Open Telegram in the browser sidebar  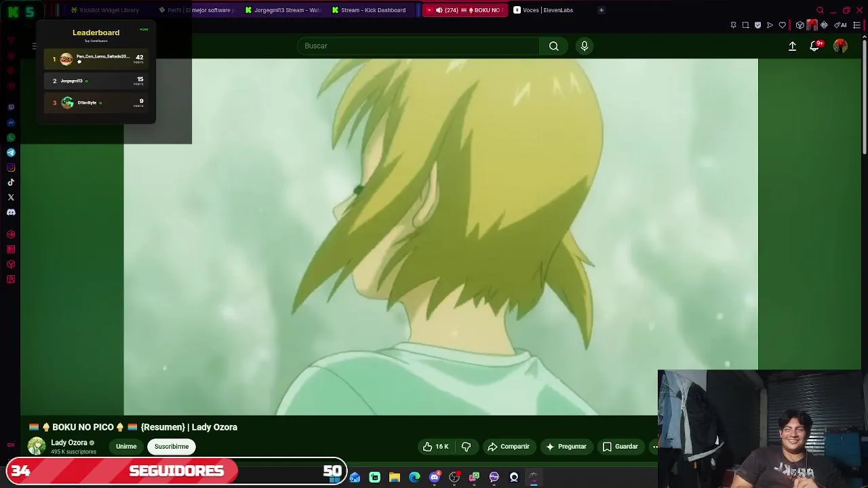coord(11,152)
